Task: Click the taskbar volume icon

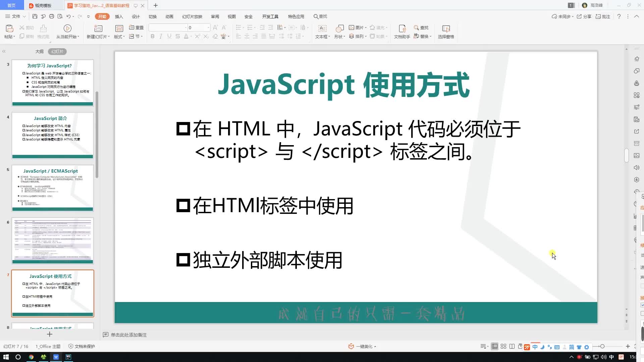Action: coord(603,357)
